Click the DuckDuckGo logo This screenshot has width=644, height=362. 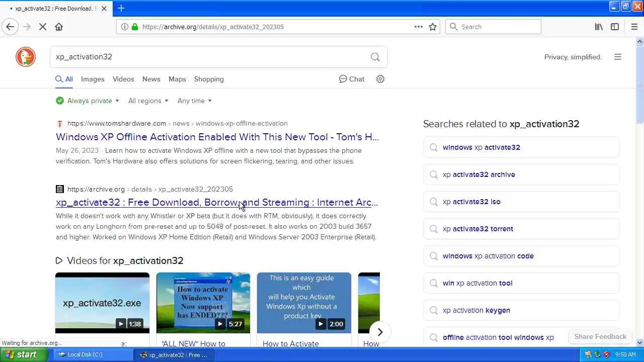point(26,57)
